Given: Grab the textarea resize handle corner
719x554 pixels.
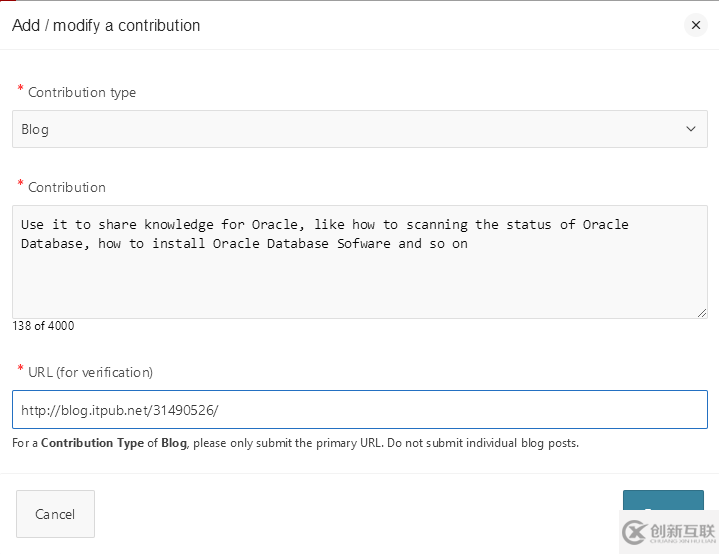Looking at the screenshot, I should click(x=702, y=313).
